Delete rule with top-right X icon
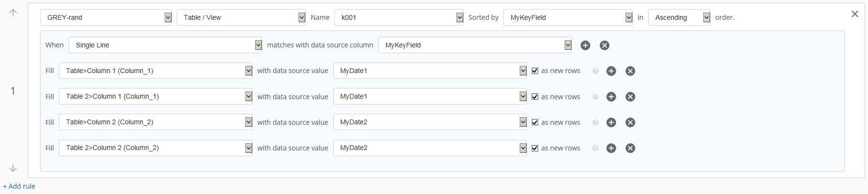The image size is (868, 194). pos(854,14)
